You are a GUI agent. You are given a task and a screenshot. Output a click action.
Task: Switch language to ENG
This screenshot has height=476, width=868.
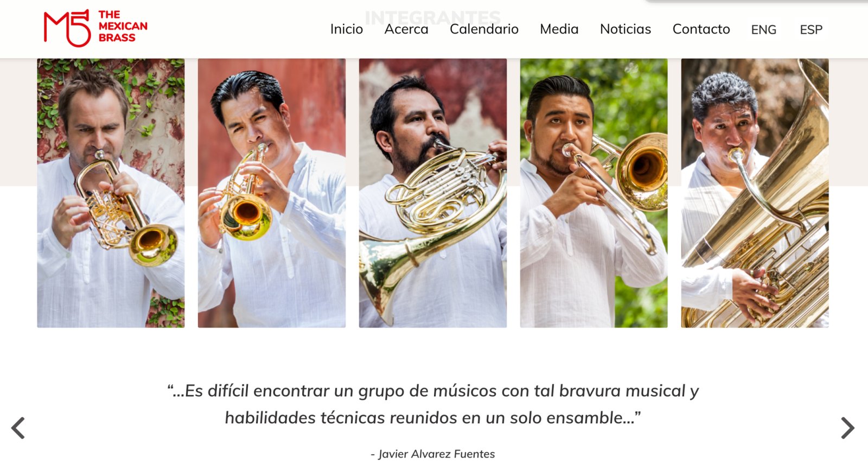point(763,30)
